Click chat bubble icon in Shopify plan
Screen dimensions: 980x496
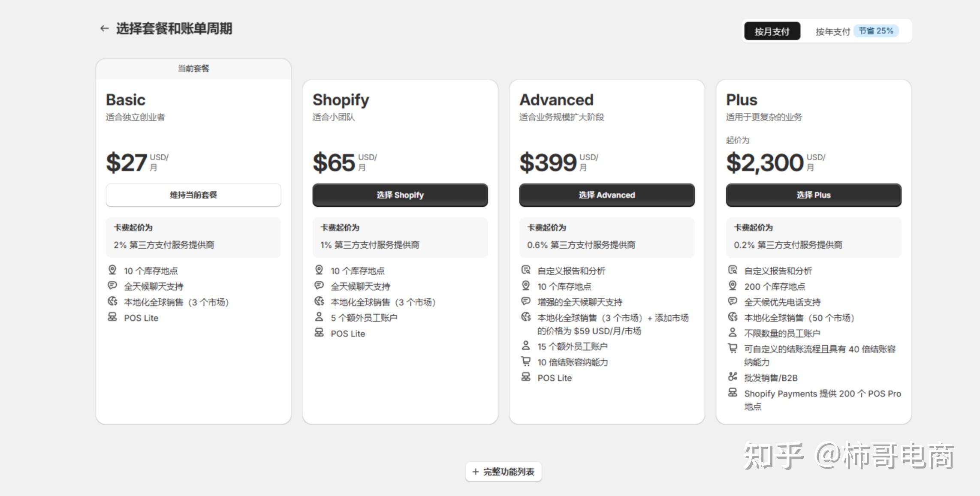pos(319,286)
